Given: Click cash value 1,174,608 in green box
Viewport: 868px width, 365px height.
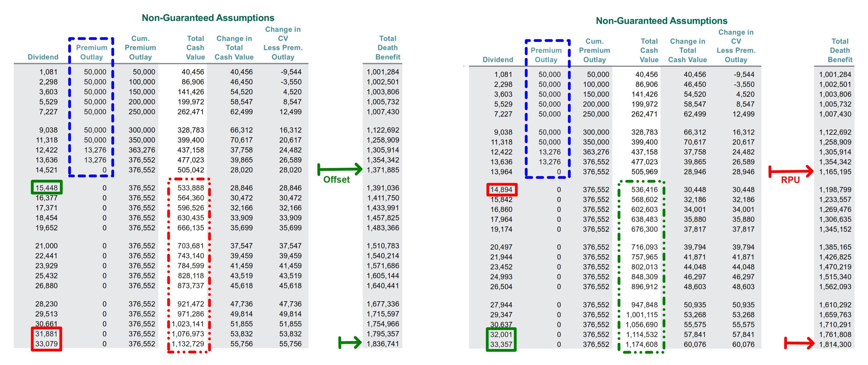Looking at the screenshot, I should click(642, 344).
